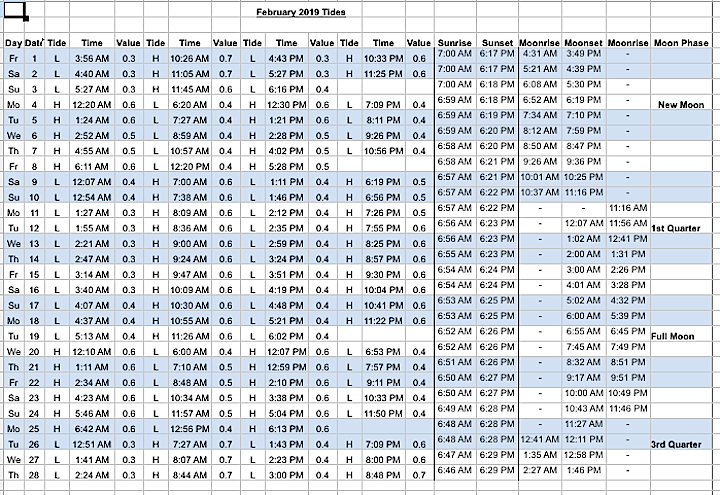This screenshot has height=495, width=720.
Task: Click the date cell for the 14th
Action: [34, 259]
